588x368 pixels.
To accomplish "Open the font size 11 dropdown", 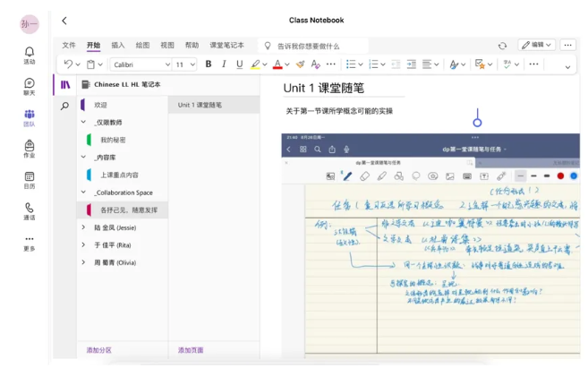I will [x=184, y=64].
